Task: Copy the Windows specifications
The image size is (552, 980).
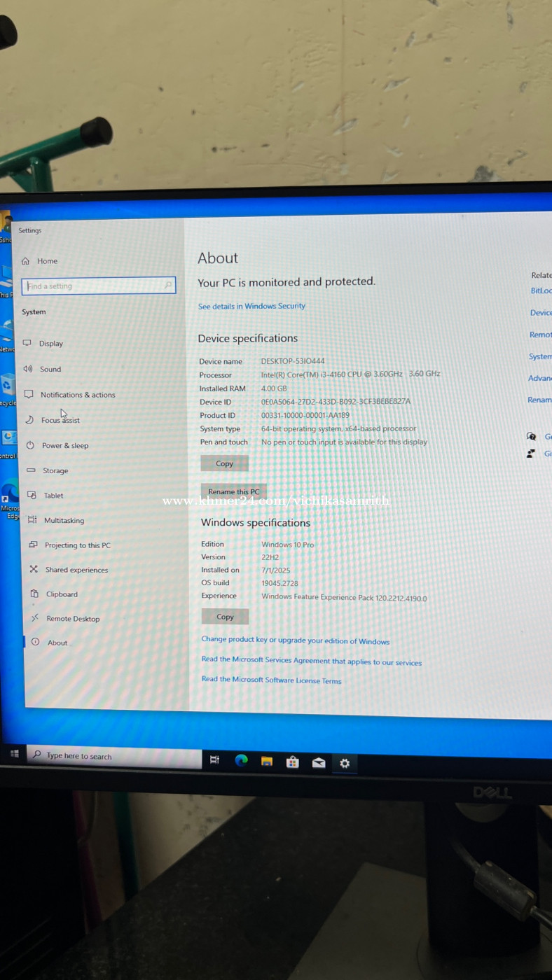Action: (225, 617)
